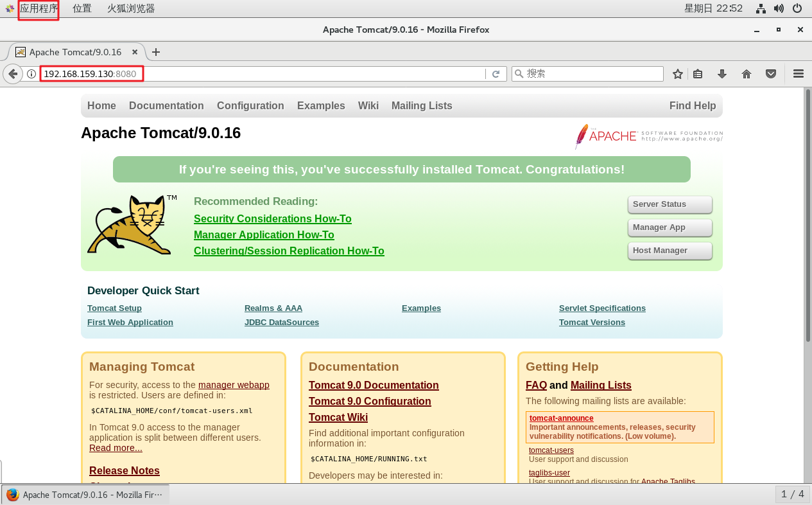The height and width of the screenshot is (505, 812).
Task: Click the manager webapp link
Action: [x=234, y=385]
